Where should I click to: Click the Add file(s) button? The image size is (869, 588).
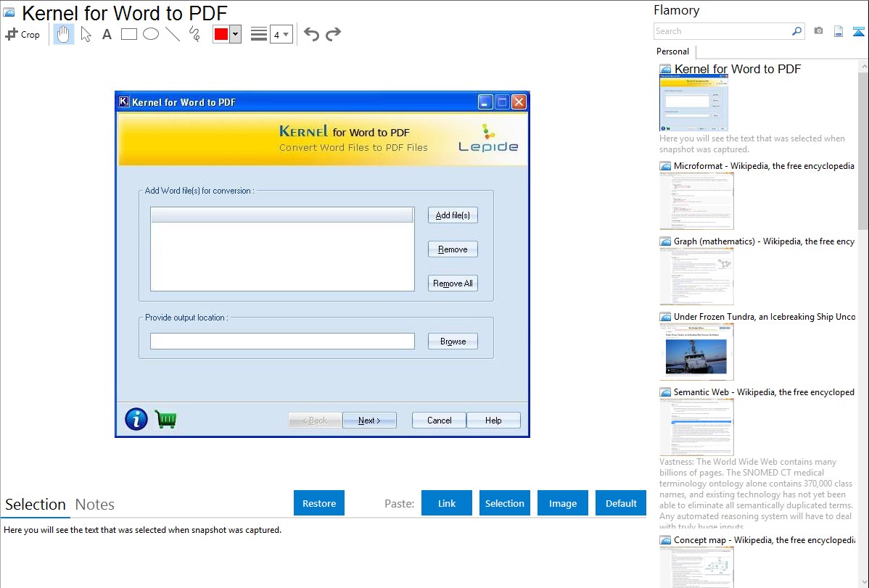click(x=453, y=215)
